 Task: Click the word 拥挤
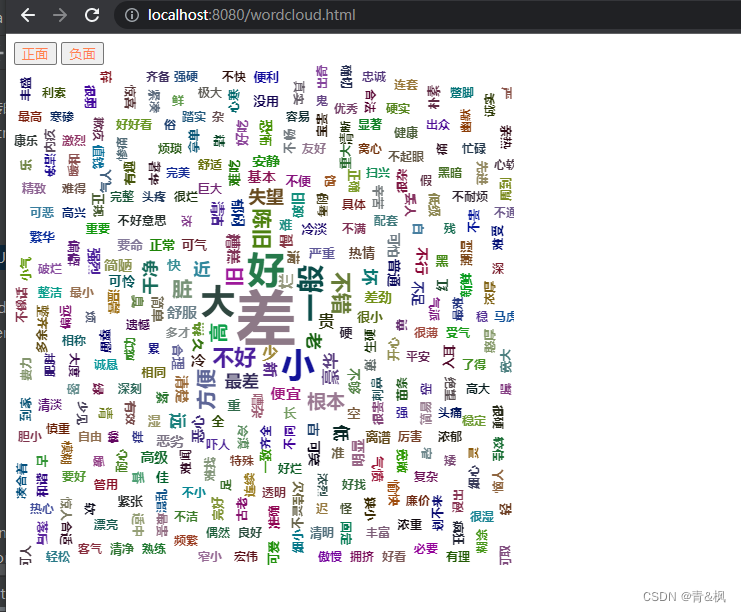pyautogui.click(x=362, y=556)
